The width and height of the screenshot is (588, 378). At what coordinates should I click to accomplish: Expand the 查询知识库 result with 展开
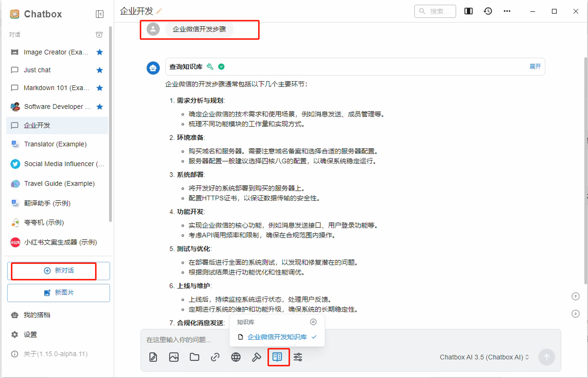(x=535, y=66)
